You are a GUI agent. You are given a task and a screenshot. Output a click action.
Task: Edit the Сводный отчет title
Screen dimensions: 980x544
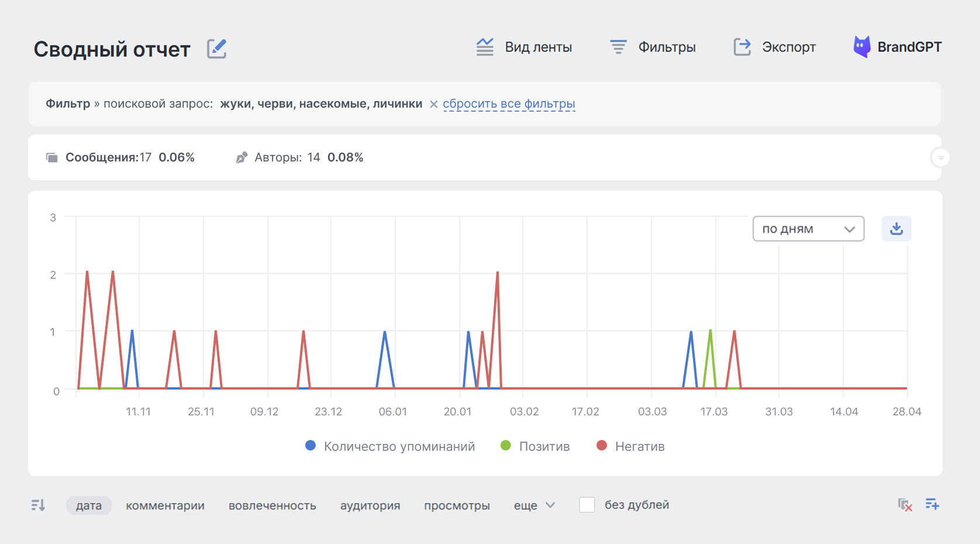216,49
